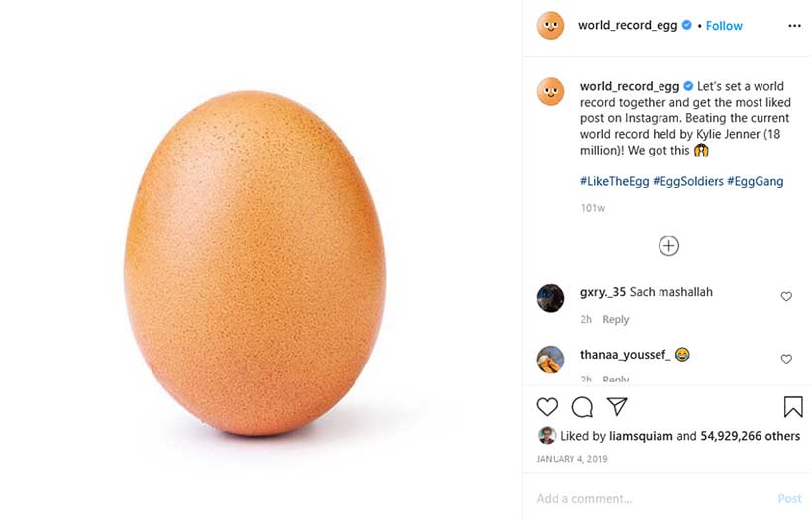Click the egg photo
Screen dimensions: 812x520
pos(255,262)
